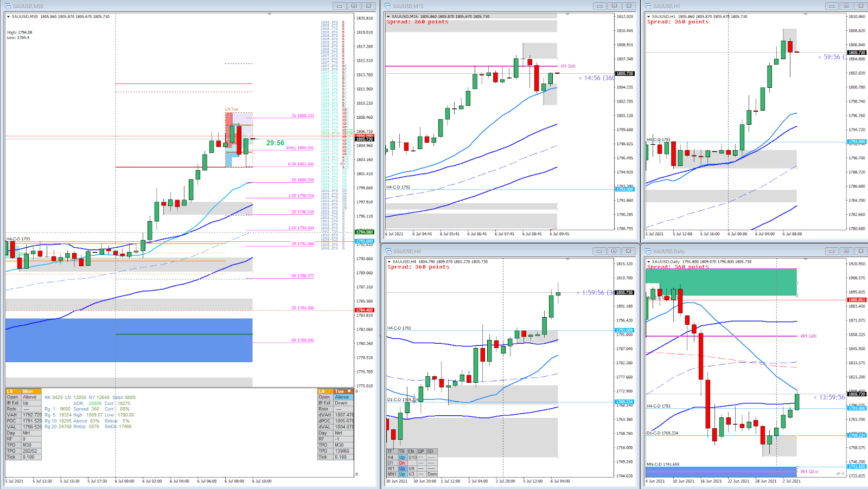Toggle the white dot in Tue panel header
This screenshot has width=868, height=489.
tap(349, 391)
